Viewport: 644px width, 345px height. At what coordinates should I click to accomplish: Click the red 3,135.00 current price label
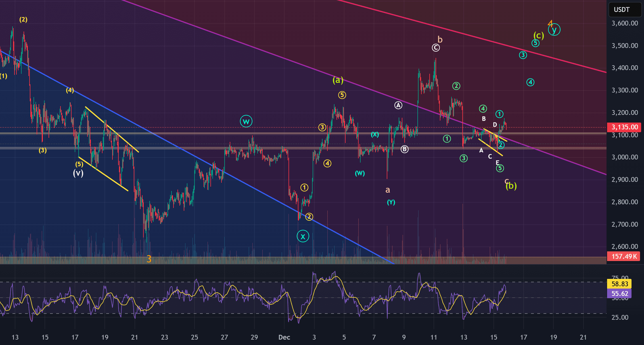pyautogui.click(x=624, y=127)
